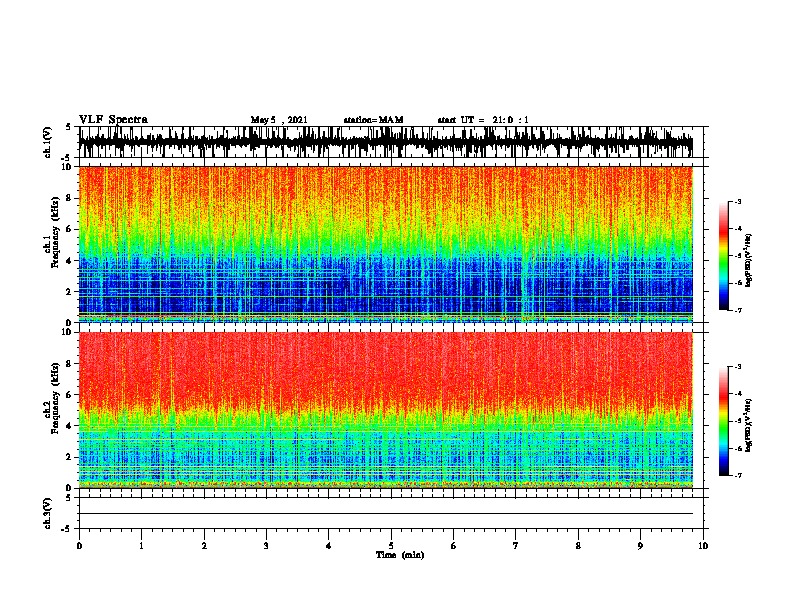Click the flat ch.3 voltage trace line
Image resolution: width=792 pixels, height=612 pixels.
[385, 514]
